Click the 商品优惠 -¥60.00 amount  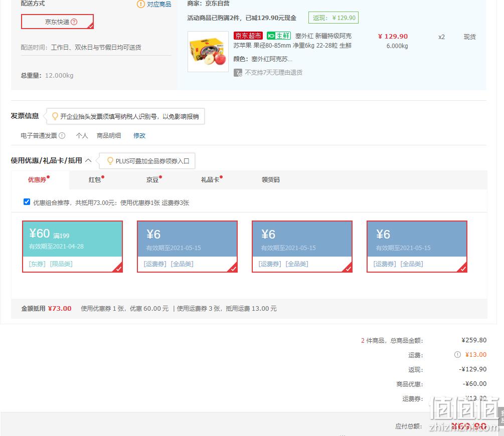coord(474,383)
